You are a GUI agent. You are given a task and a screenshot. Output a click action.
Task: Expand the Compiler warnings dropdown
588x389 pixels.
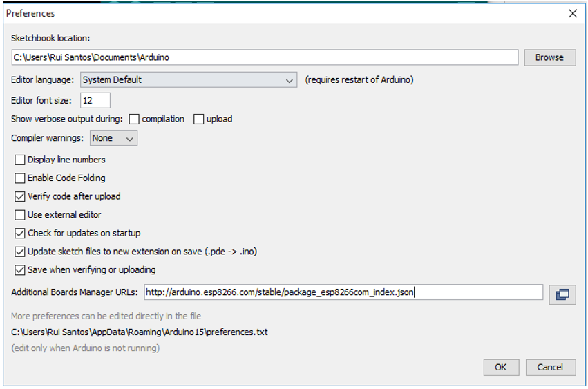point(114,138)
